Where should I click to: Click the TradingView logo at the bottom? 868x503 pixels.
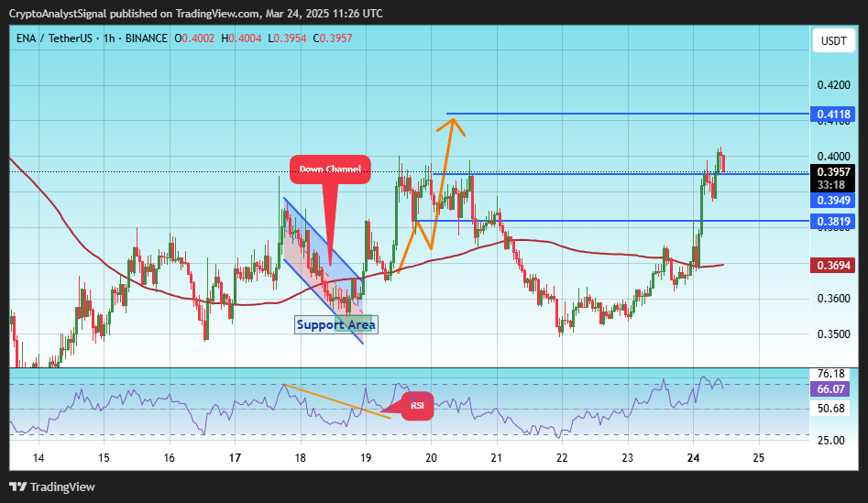click(x=52, y=487)
